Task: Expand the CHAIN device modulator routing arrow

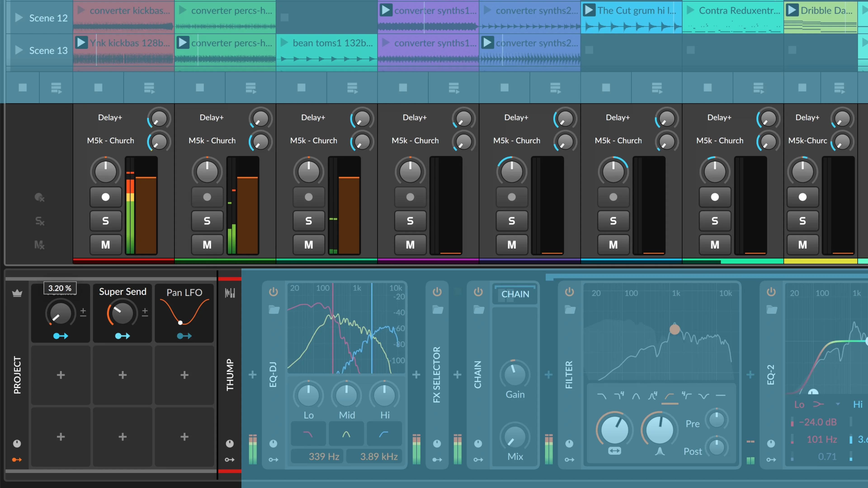Action: (478, 460)
